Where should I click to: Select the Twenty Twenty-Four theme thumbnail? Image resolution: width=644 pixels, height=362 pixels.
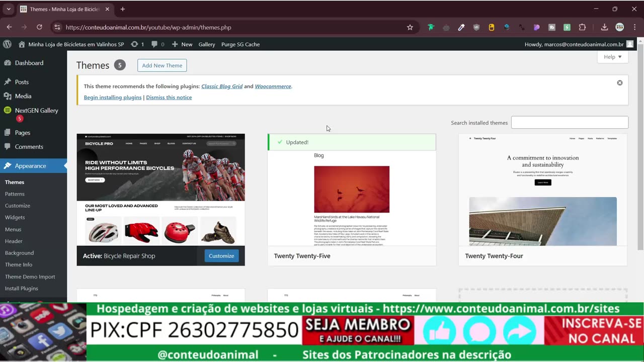[x=543, y=190]
